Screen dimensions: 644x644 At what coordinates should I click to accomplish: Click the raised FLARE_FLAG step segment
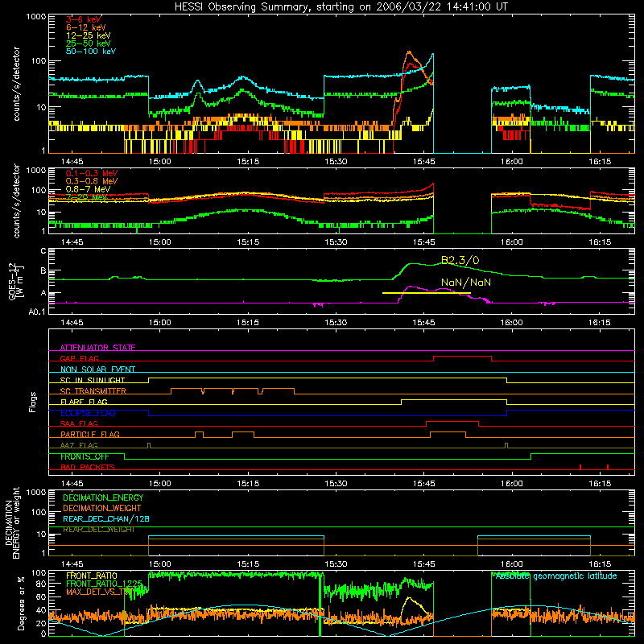click(454, 399)
